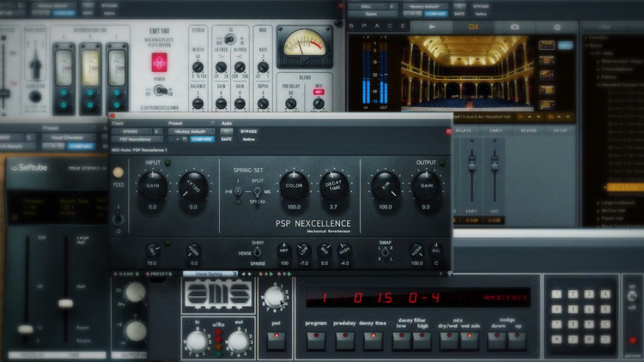Click the DELAY knob in PSP Nexcellence

coord(193,185)
